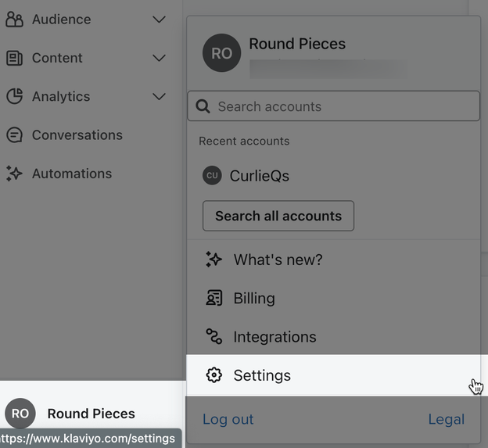Screen dimensions: 488x448
Task: Expand the Analytics section chevron
Action: pos(159,96)
